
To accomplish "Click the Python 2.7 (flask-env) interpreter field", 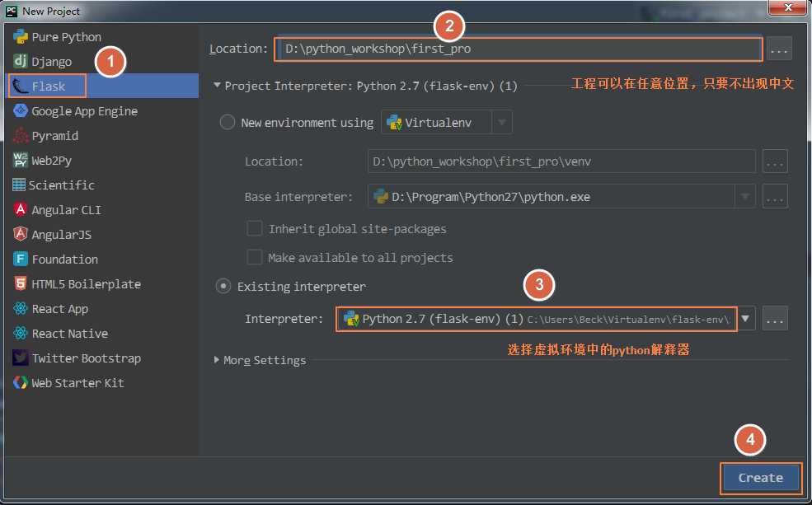I will point(537,319).
